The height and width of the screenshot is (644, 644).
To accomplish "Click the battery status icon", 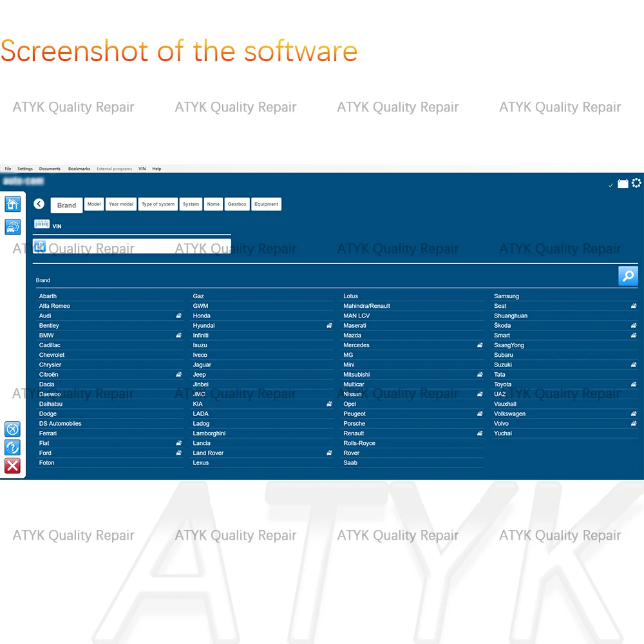I will (x=623, y=184).
